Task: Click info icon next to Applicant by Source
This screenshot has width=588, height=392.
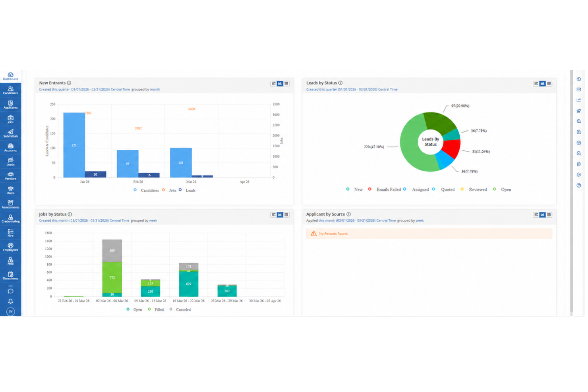Action: click(348, 214)
